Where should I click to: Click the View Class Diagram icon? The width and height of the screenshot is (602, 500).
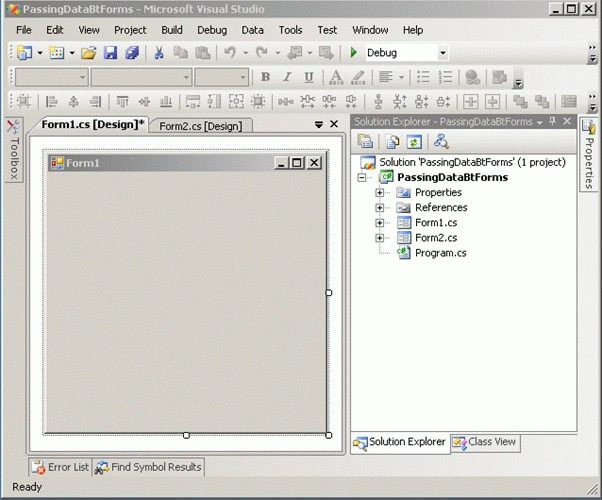(x=441, y=142)
